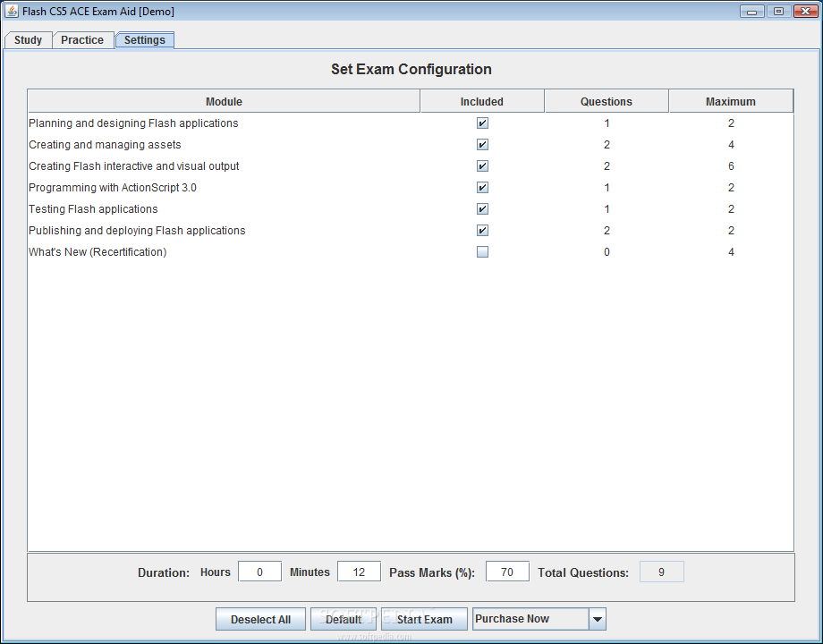Focus the Pass Marks percentage field

click(507, 572)
